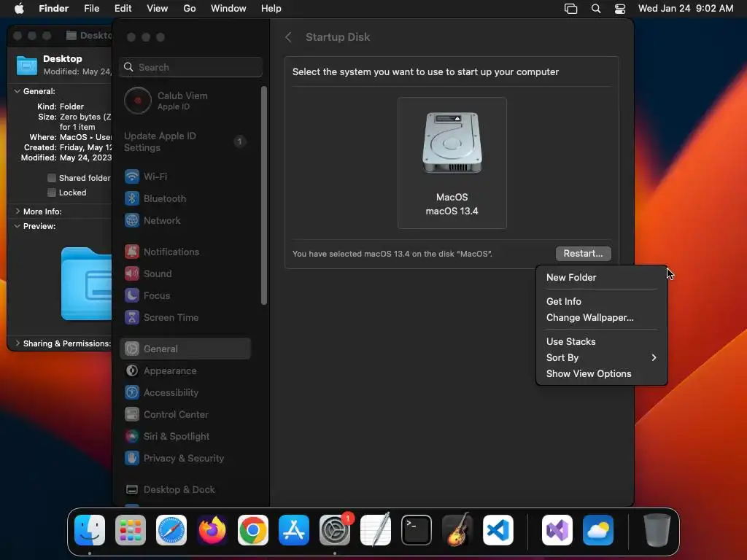
Task: Open the Sort By submenu
Action: tap(601, 358)
